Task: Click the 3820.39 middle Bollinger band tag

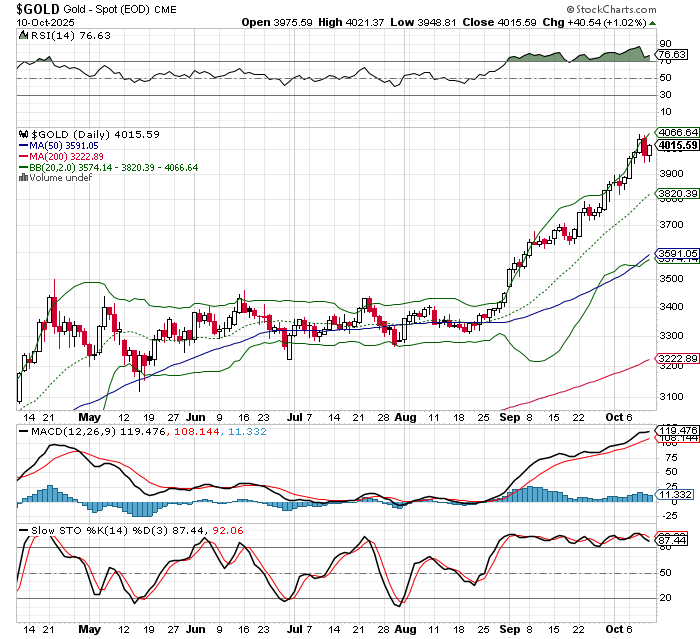Action: [676, 193]
